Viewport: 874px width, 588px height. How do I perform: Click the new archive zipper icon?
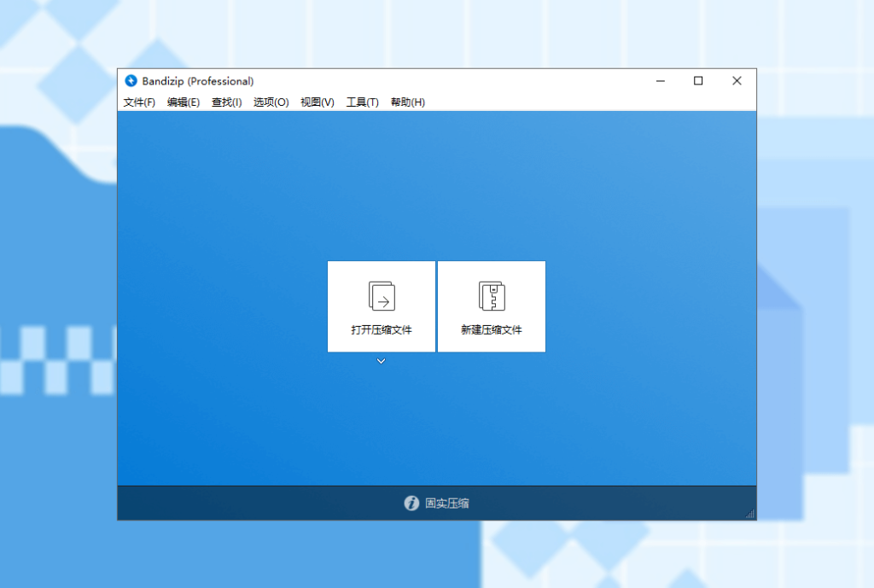(x=492, y=296)
